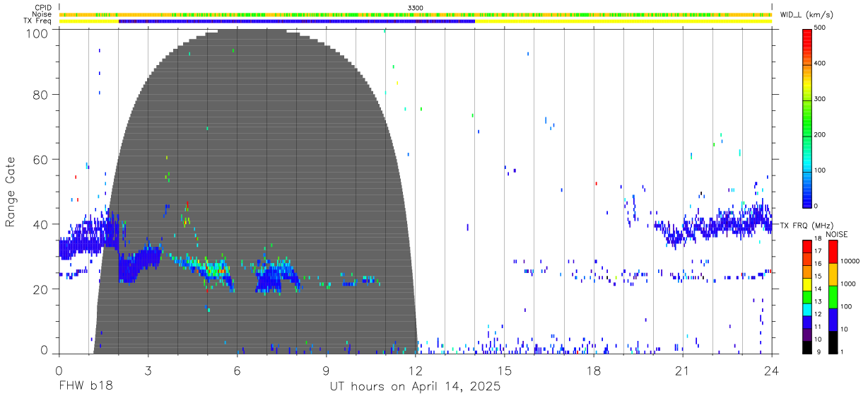The width and height of the screenshot is (868, 401).
Task: Click the noise level strip along the top
Action: (416, 14)
